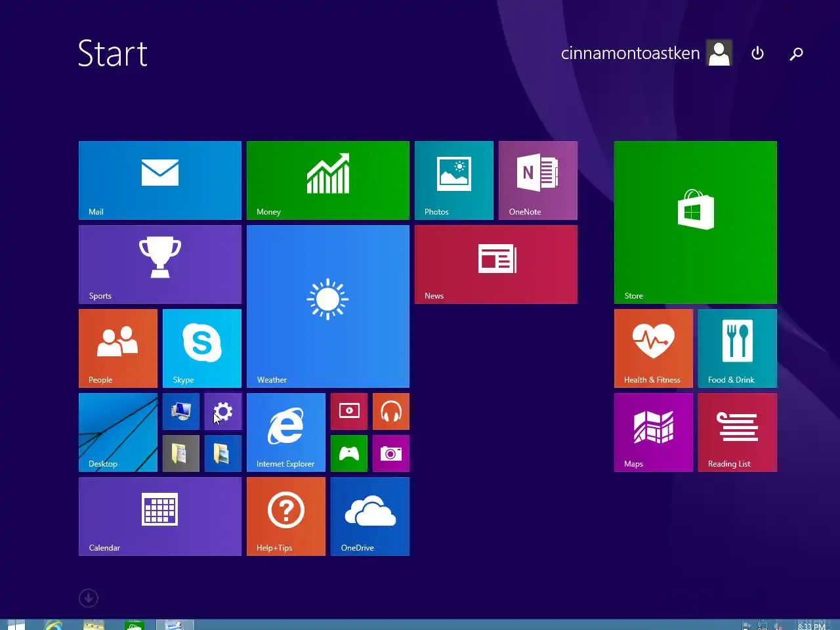Launch the Photos tile
The image size is (840, 630).
tap(454, 180)
